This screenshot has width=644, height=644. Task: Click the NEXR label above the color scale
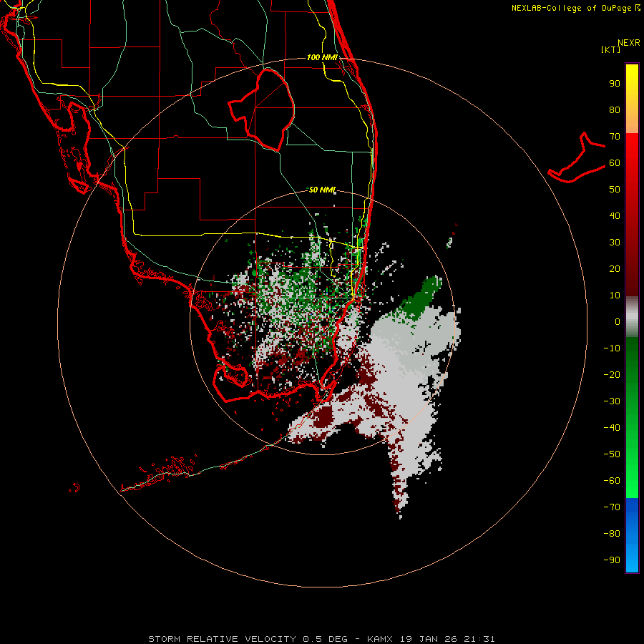click(629, 43)
